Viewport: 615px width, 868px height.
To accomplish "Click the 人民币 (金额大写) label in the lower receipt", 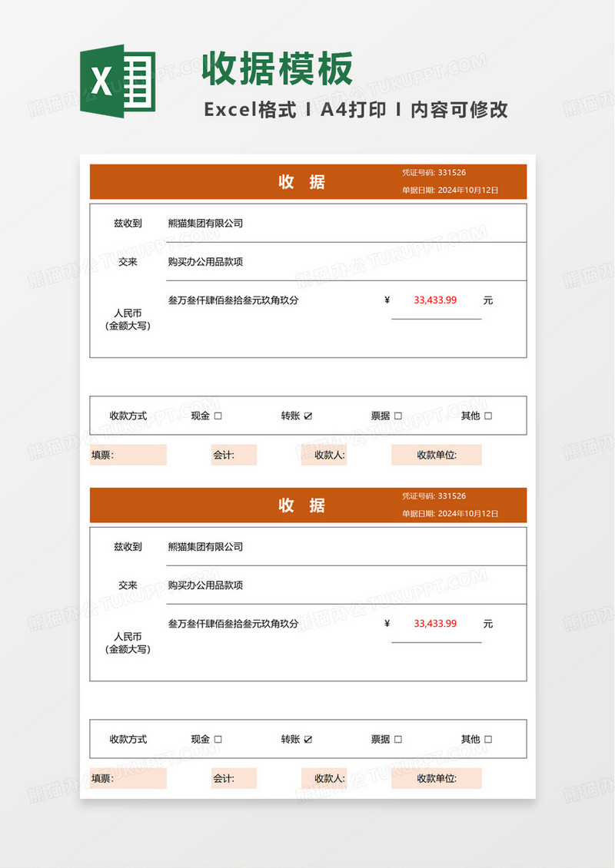I will [128, 643].
